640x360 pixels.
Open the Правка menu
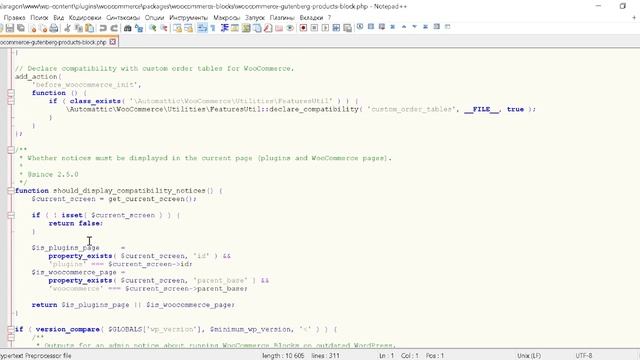[x=14, y=18]
